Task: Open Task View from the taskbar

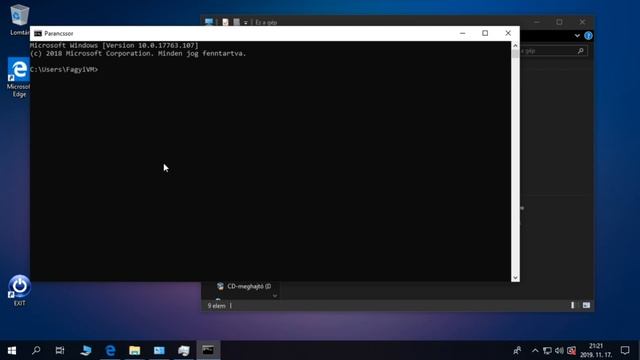Action: tap(60, 350)
